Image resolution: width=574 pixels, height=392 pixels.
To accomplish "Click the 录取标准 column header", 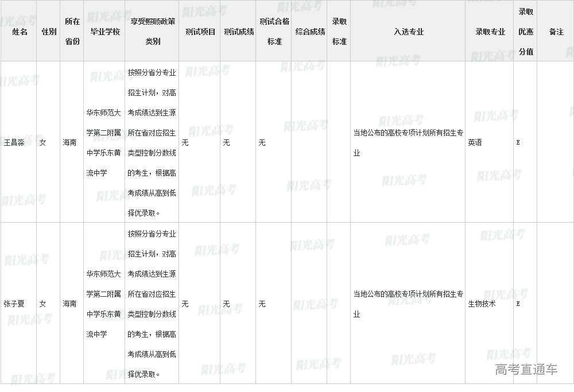I will coord(339,32).
